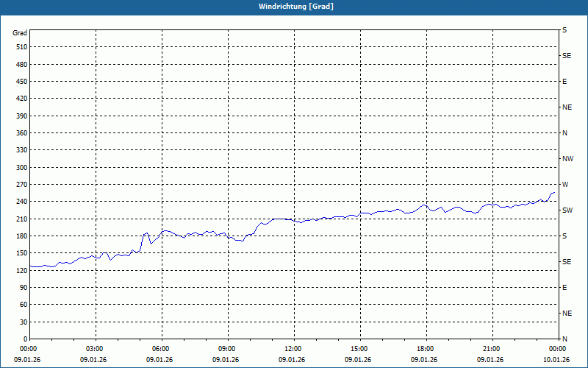Click the S compass label level with 180
The height and width of the screenshot is (368, 588).
tap(564, 236)
